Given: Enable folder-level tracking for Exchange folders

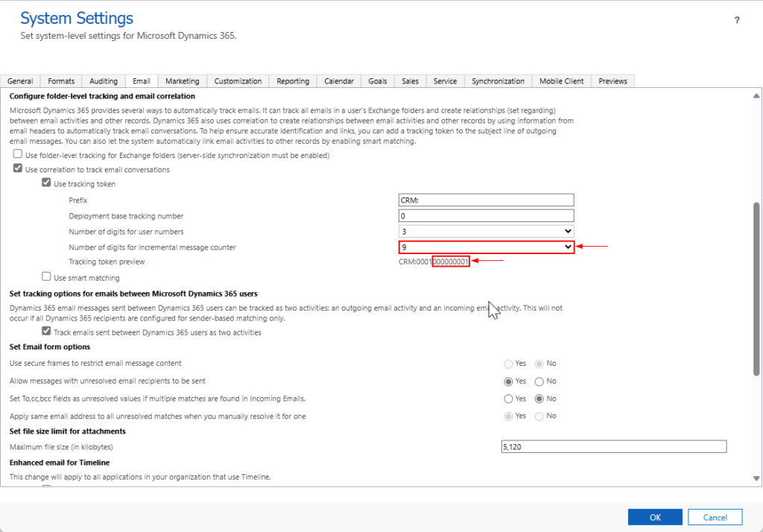Looking at the screenshot, I should 17,154.
